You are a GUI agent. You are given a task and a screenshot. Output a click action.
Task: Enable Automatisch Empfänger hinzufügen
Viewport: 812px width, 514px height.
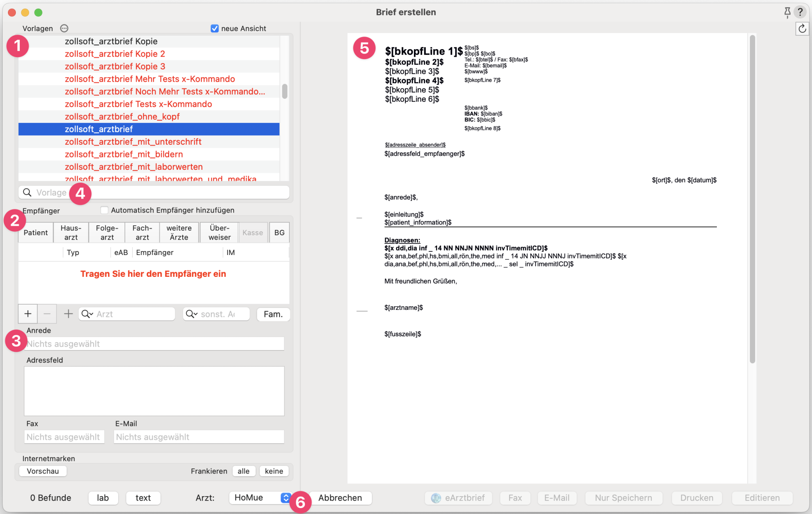coord(104,210)
